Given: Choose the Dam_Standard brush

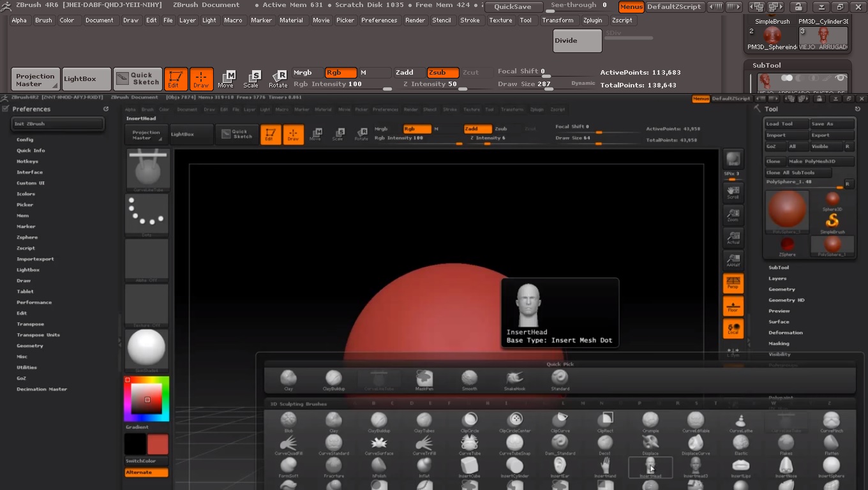Looking at the screenshot, I should point(560,445).
